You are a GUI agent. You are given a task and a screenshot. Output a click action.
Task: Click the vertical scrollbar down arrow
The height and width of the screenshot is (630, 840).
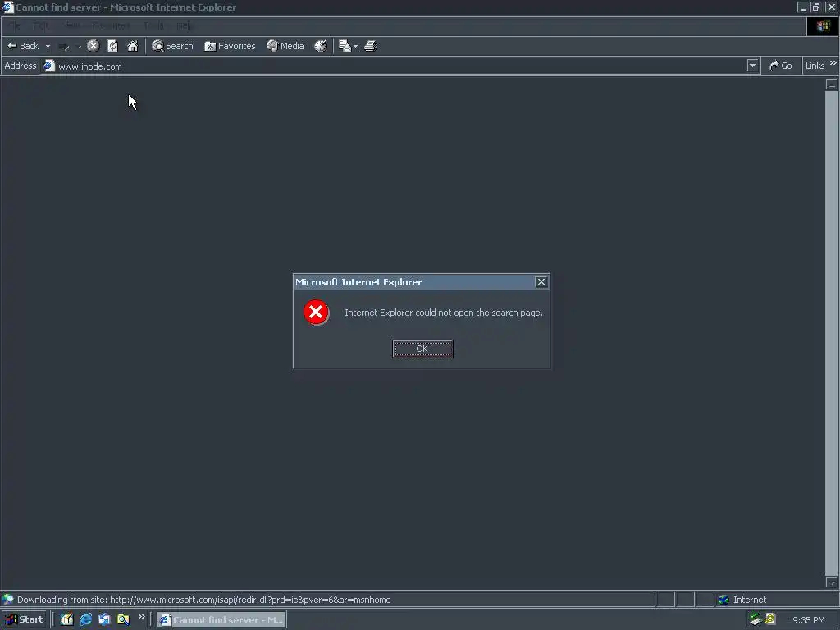point(832,582)
